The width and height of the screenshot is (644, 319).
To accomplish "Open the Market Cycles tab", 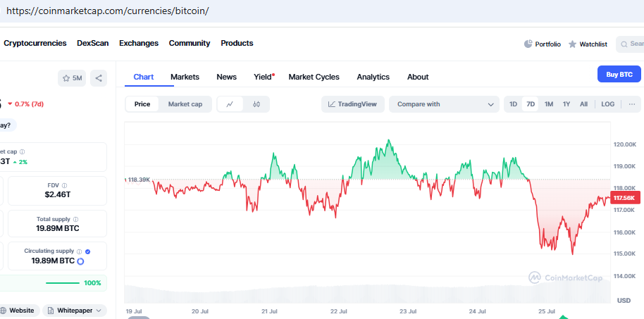I will (x=314, y=77).
